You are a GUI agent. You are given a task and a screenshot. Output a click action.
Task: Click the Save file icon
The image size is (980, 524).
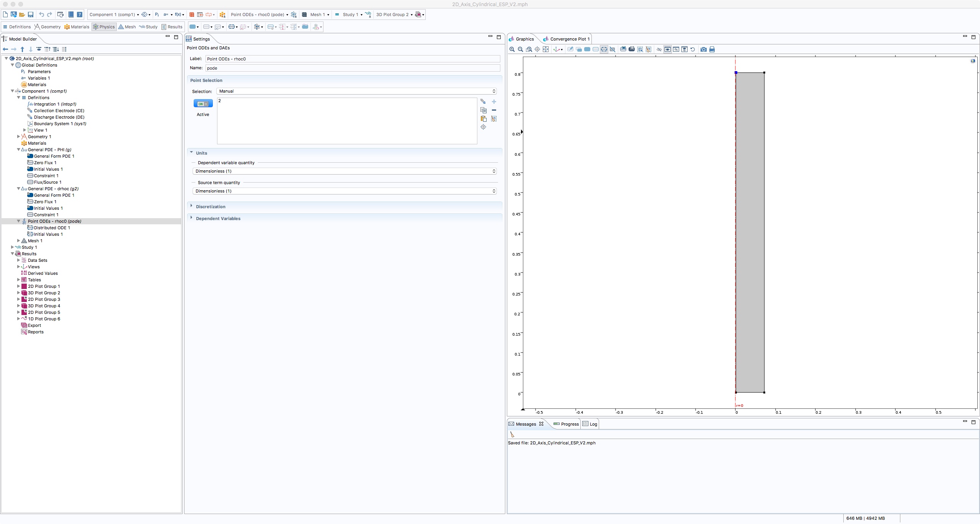coord(31,15)
